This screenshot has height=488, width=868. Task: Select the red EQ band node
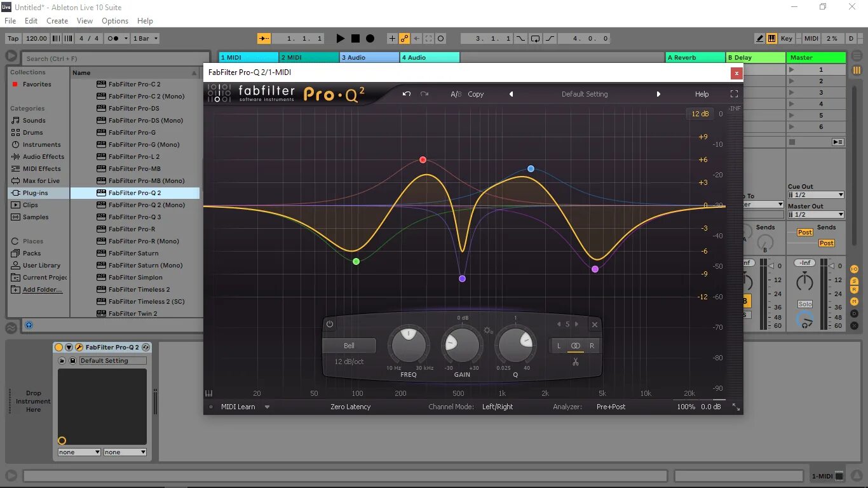(423, 160)
